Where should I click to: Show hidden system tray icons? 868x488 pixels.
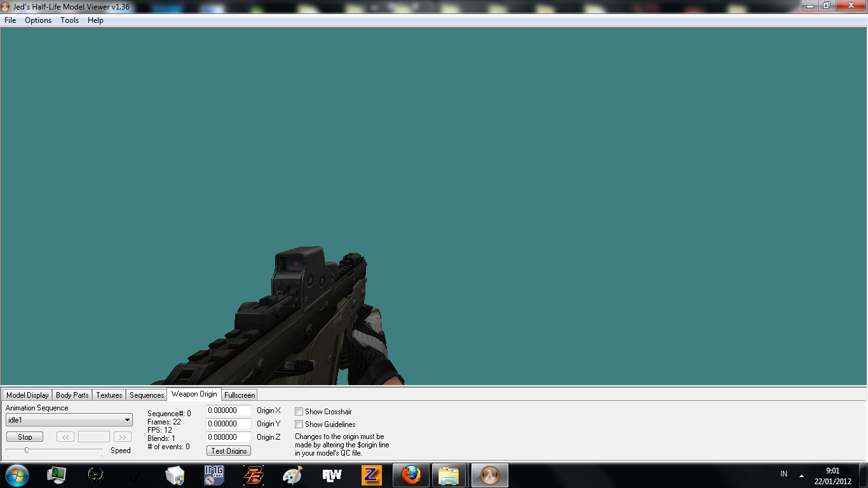point(801,476)
